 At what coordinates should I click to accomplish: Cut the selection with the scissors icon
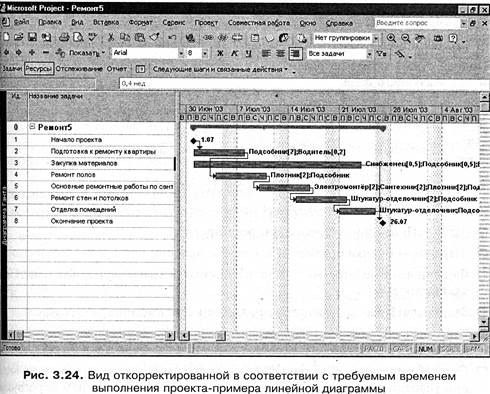[111, 37]
